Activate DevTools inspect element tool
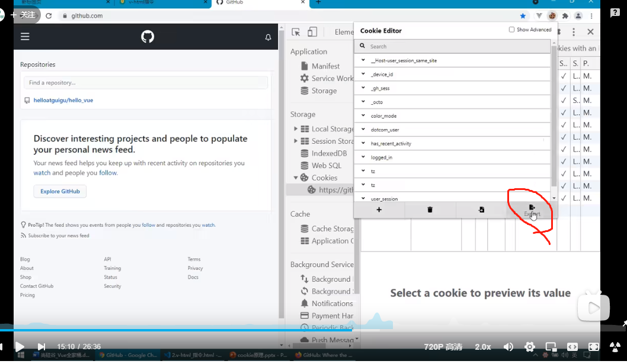This screenshot has width=627, height=364. (x=296, y=32)
